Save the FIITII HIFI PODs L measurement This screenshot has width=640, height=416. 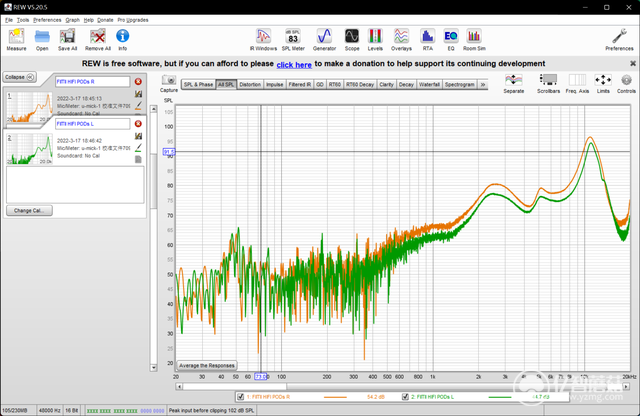[138, 136]
